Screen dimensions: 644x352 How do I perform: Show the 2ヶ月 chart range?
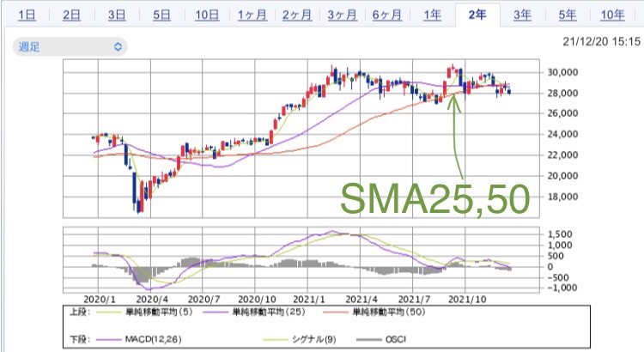297,15
